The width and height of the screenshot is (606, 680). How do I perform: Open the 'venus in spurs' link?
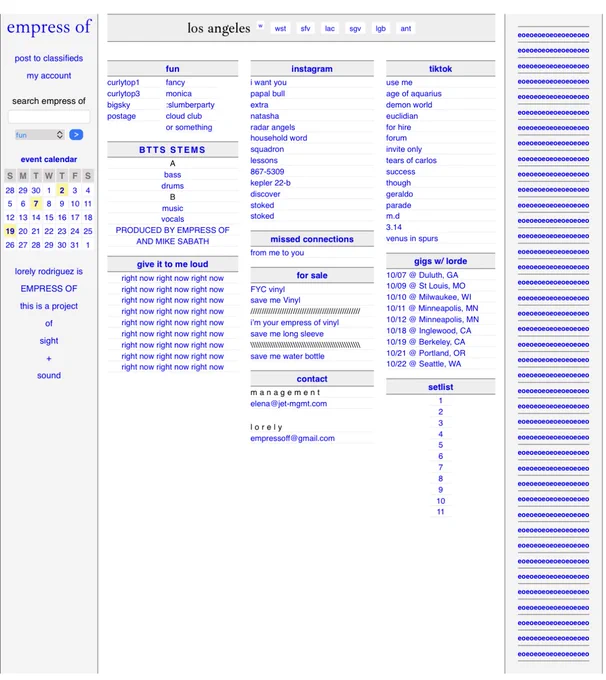pos(412,239)
